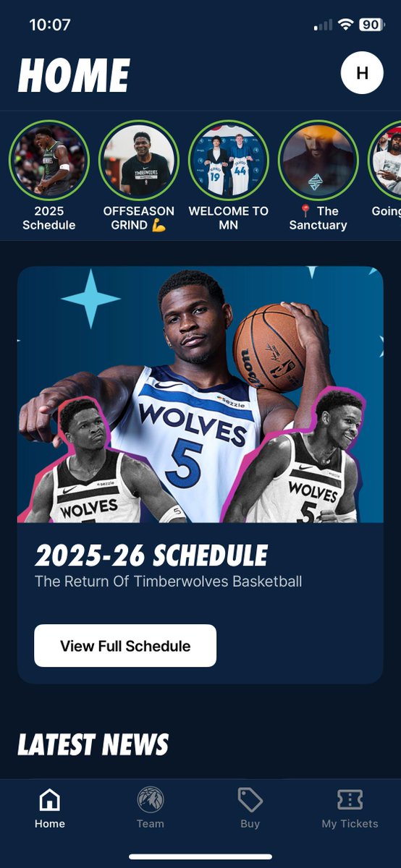Click the View Full Schedule button
Image resolution: width=401 pixels, height=868 pixels.
[x=125, y=646]
